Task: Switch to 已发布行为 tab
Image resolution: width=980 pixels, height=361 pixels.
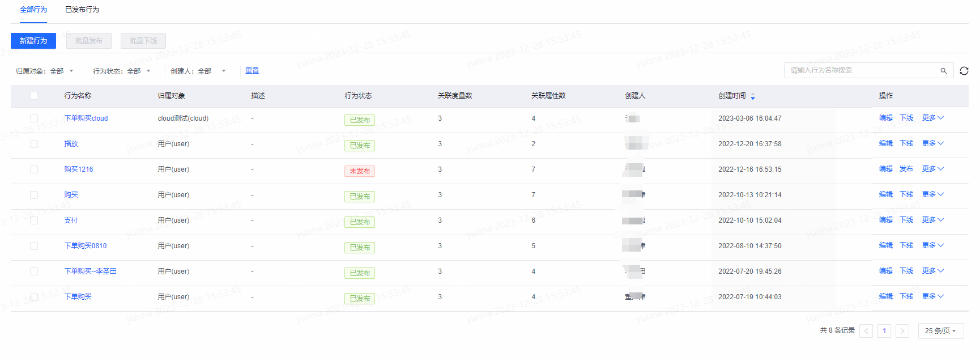Action: (x=82, y=10)
